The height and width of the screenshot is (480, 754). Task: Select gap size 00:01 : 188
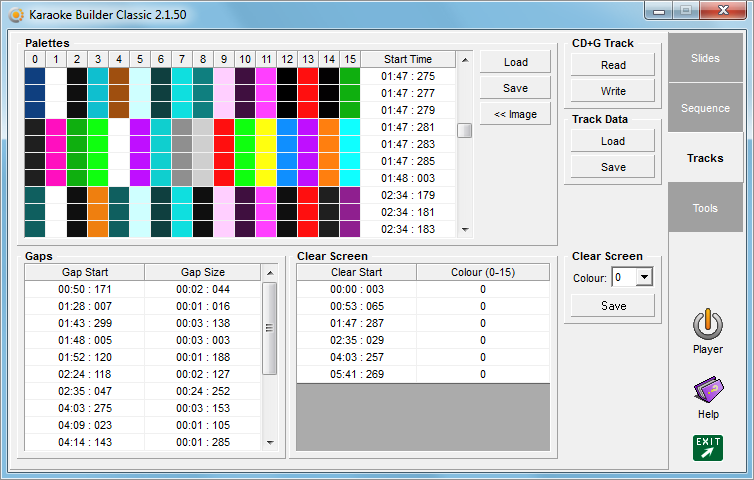pyautogui.click(x=203, y=357)
